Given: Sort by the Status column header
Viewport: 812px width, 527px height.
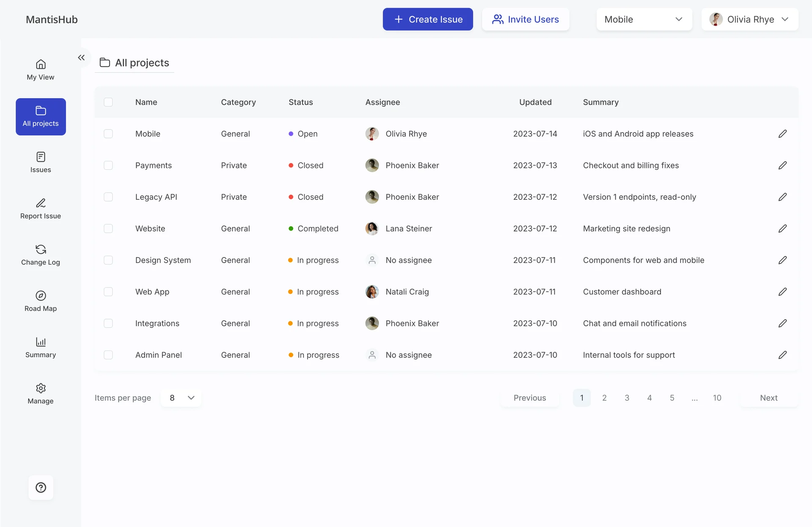Looking at the screenshot, I should click(x=301, y=102).
